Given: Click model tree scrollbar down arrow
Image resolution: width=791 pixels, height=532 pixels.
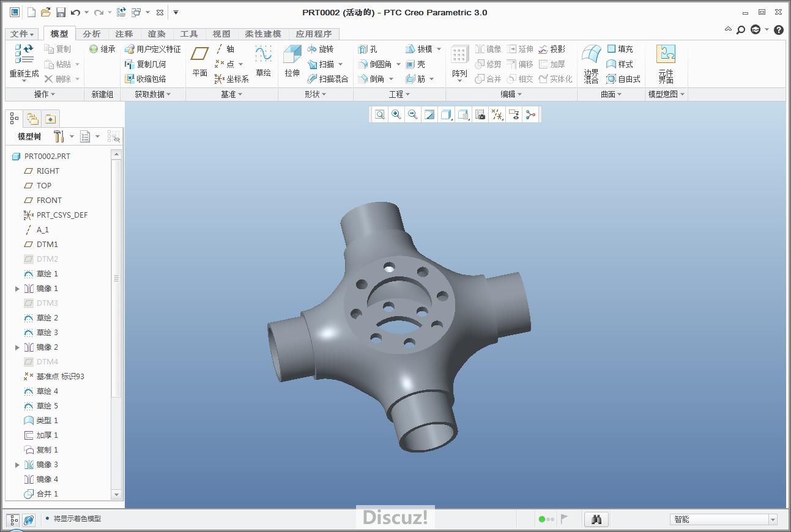Looking at the screenshot, I should (116, 494).
